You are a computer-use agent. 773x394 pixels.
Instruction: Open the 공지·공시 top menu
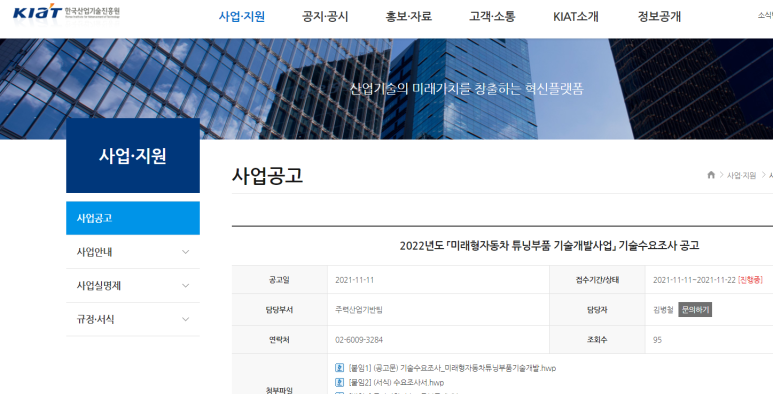325,16
